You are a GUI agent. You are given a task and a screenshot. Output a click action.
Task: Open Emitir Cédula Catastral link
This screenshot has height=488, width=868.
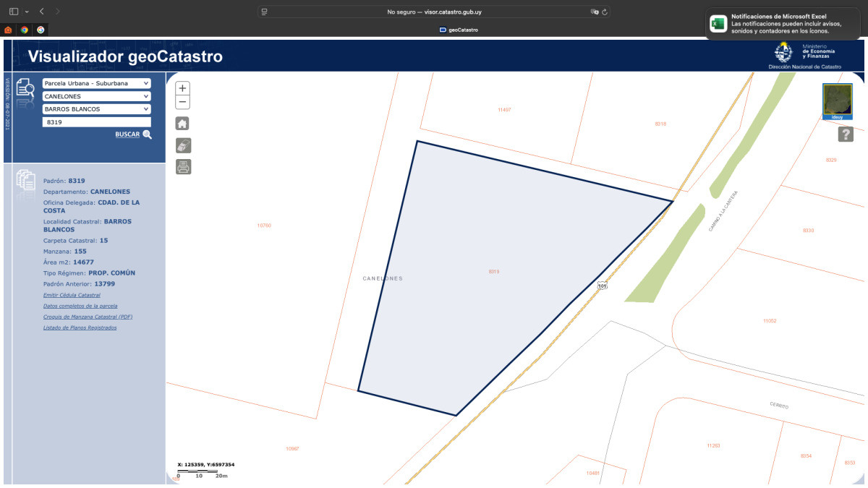tap(72, 295)
